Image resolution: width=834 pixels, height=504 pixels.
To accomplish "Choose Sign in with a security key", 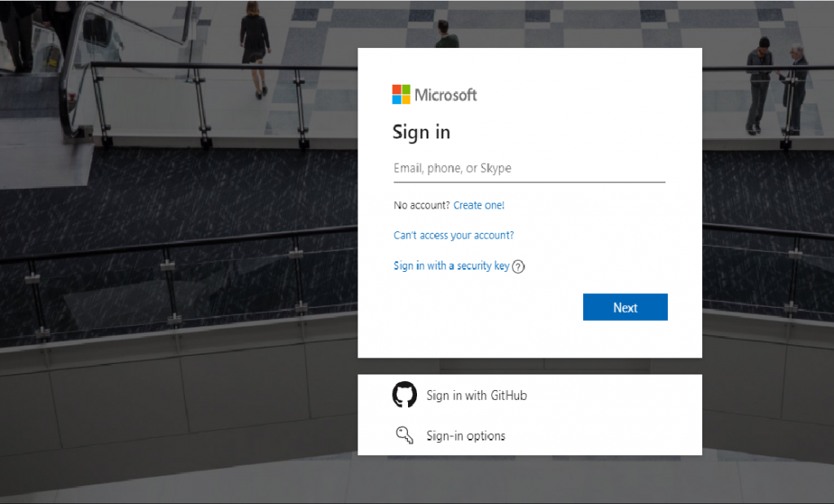I will [451, 265].
